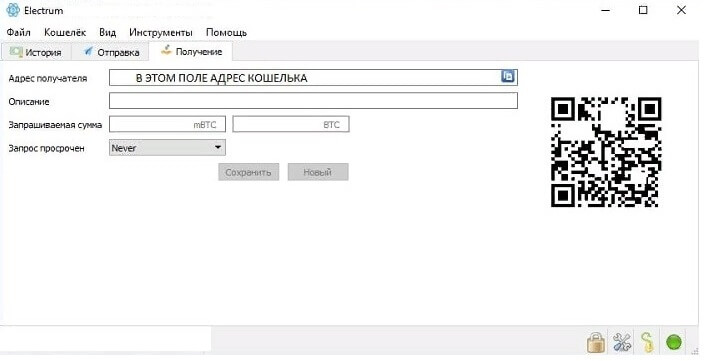Click the lock password icon in status bar
The height and width of the screenshot is (361, 705).
596,343
